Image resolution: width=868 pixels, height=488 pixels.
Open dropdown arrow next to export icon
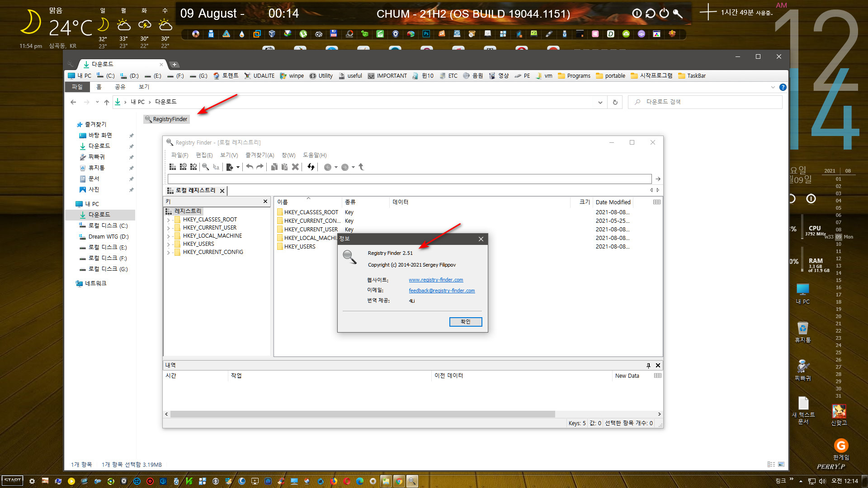click(x=238, y=168)
